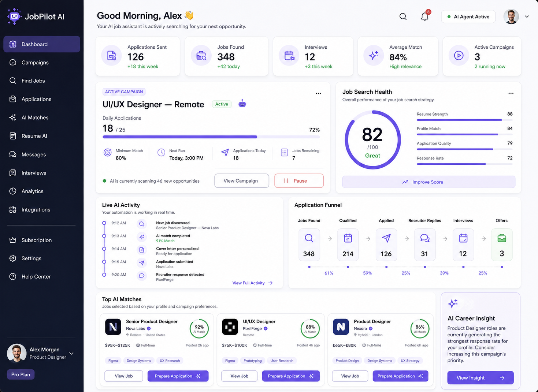Viewport: 538px width, 392px height.
Task: Click the Pro Plan badge
Action: [21, 374]
